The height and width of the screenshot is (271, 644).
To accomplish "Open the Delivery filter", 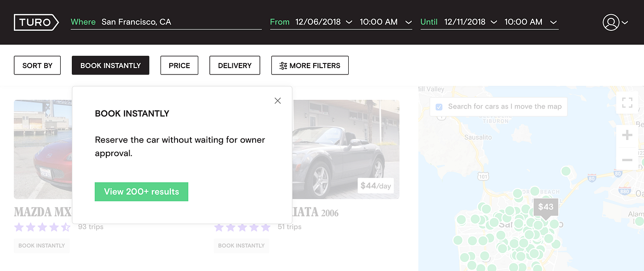I will pos(235,65).
